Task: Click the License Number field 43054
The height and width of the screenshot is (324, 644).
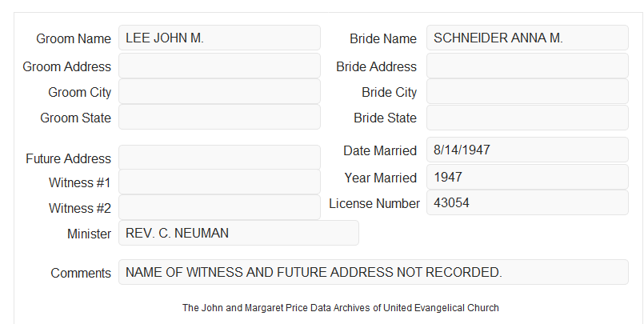Action: (527, 202)
